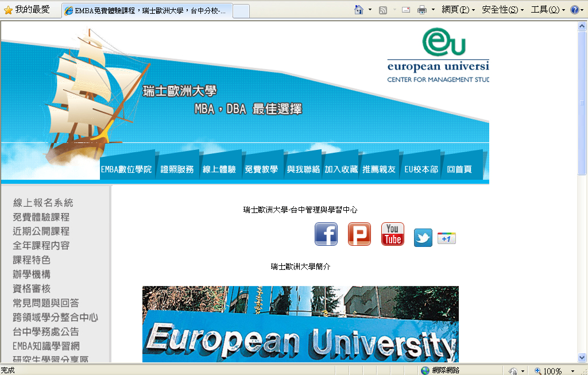Select the EMBA數位學院 navigation tab
The image size is (588, 375).
point(126,169)
